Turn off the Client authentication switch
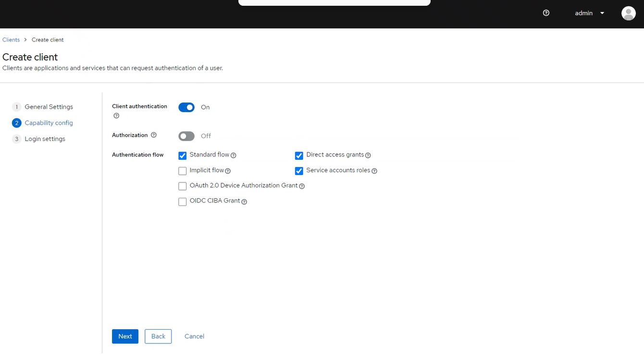The height and width of the screenshot is (358, 644). 186,107
